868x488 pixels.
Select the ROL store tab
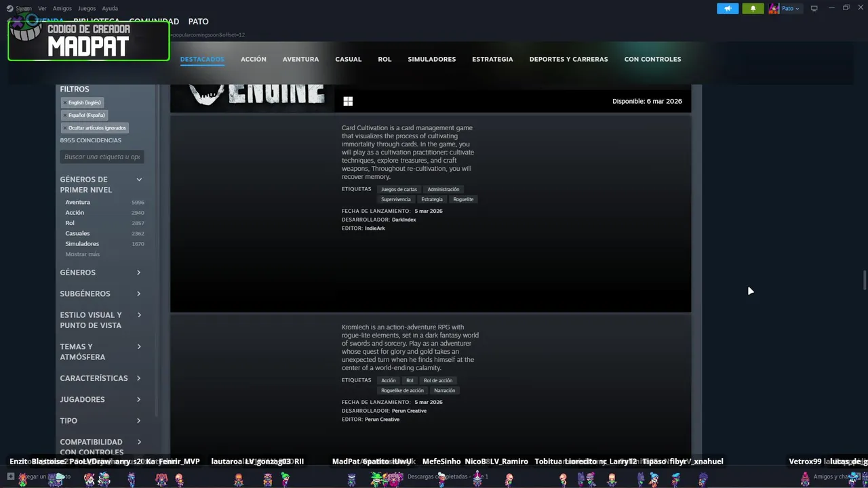pos(384,59)
